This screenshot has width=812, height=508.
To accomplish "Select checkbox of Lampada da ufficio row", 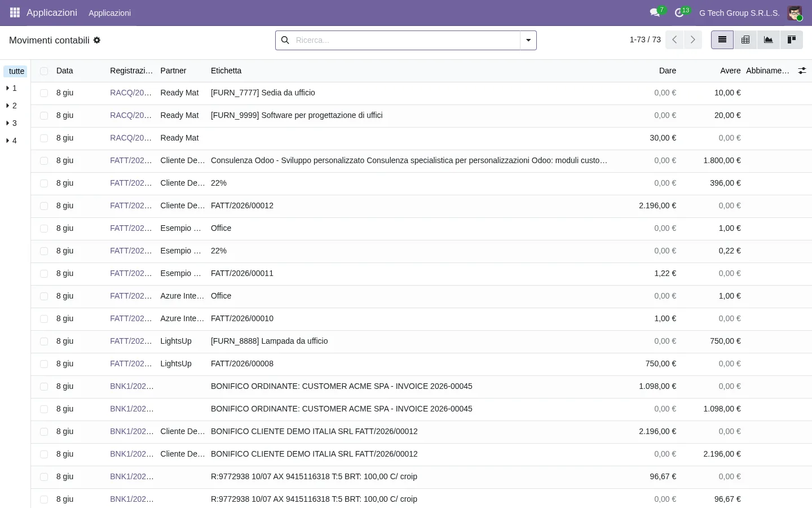I will click(x=44, y=341).
